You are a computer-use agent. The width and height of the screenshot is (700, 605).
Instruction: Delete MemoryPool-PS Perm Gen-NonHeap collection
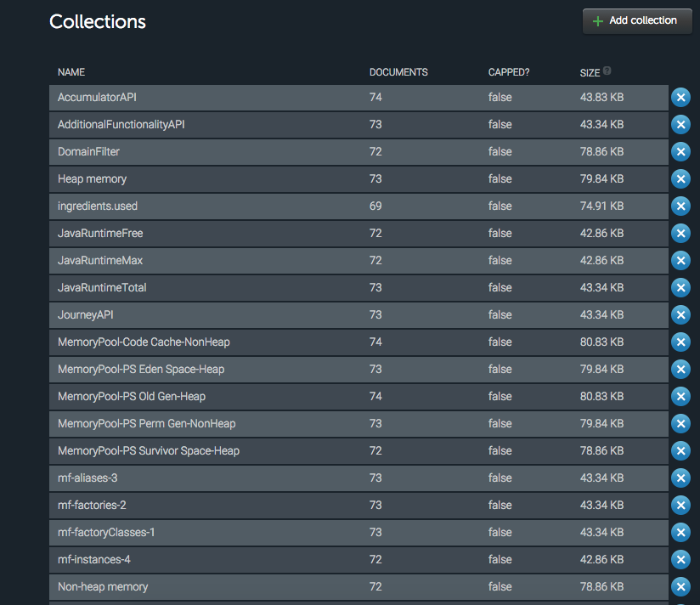coord(680,424)
